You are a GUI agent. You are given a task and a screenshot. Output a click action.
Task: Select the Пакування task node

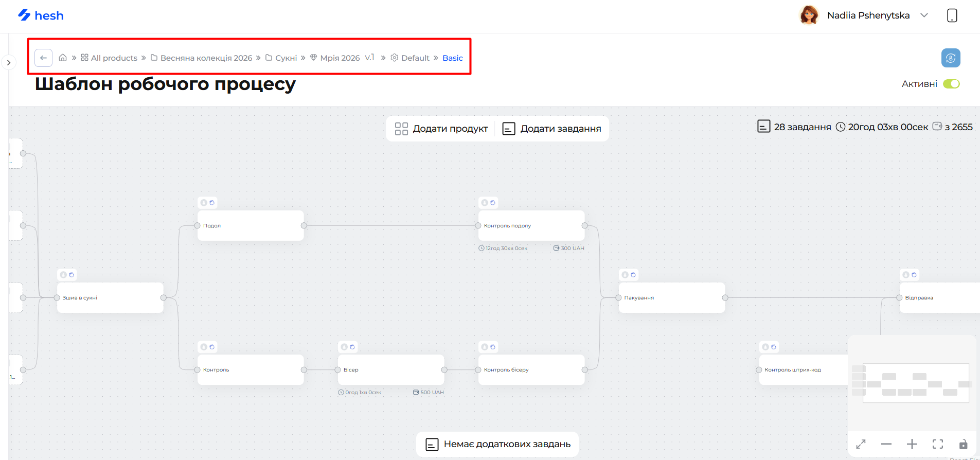(671, 298)
